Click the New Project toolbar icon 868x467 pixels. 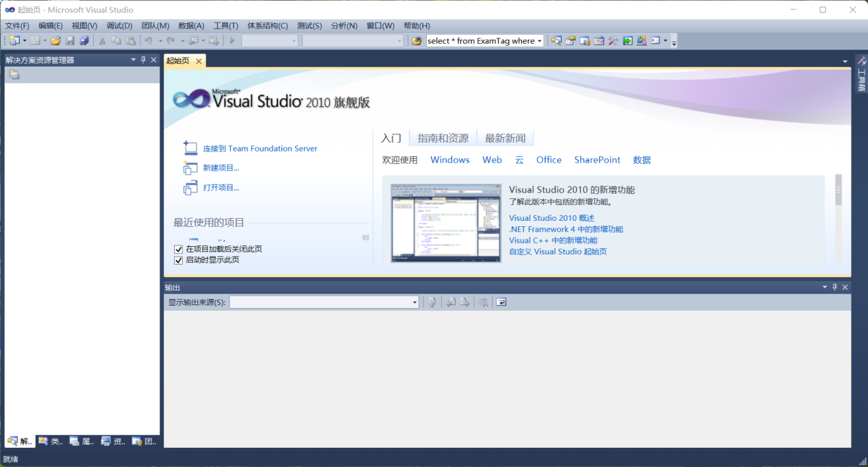(x=14, y=40)
